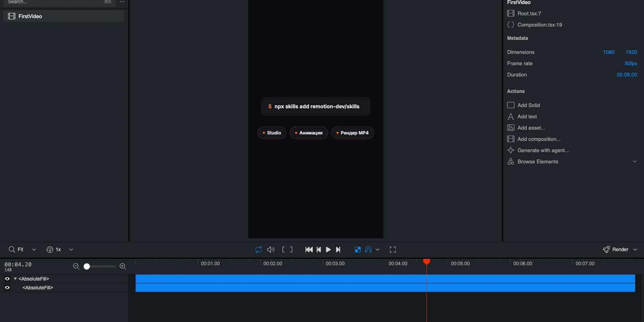Click the in/out marker brackets icon

click(287, 250)
